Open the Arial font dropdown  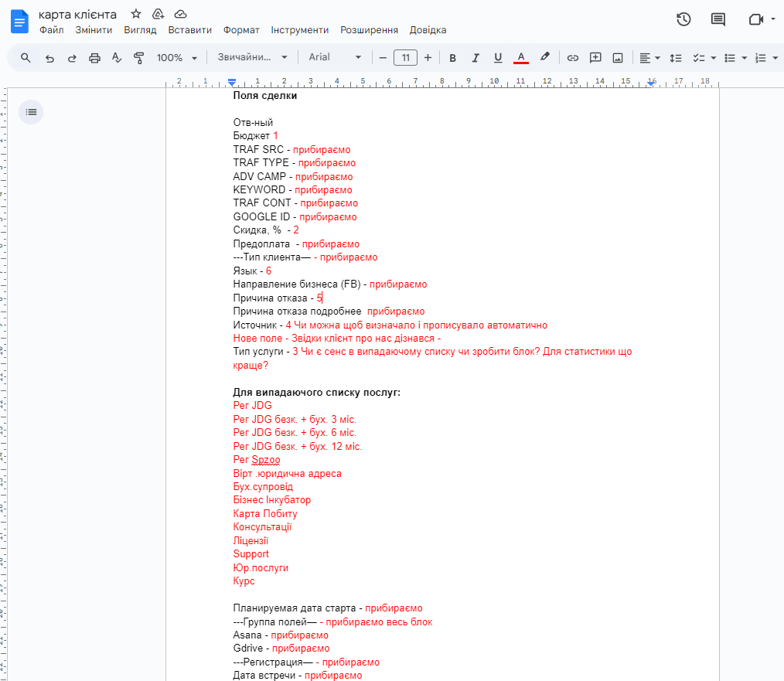[x=335, y=58]
